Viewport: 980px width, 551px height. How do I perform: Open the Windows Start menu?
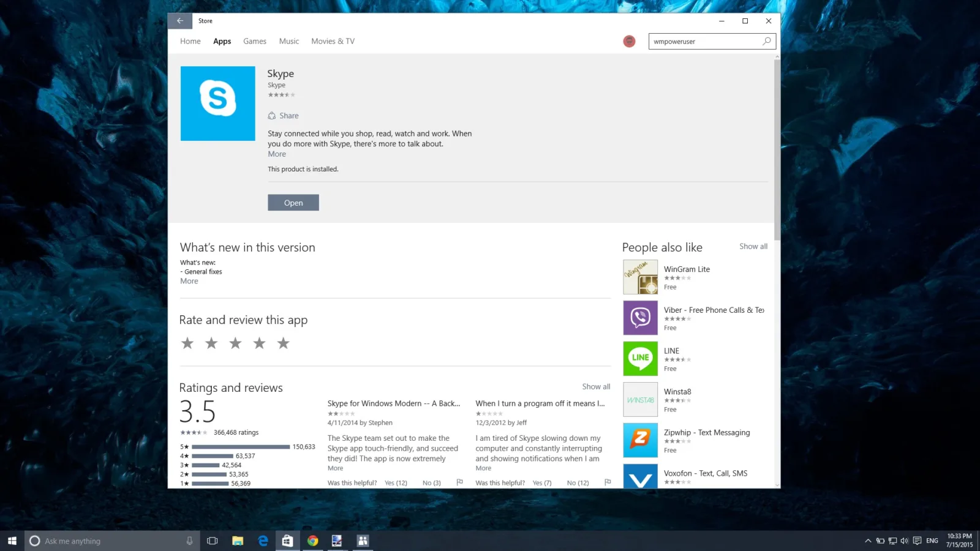[12, 541]
